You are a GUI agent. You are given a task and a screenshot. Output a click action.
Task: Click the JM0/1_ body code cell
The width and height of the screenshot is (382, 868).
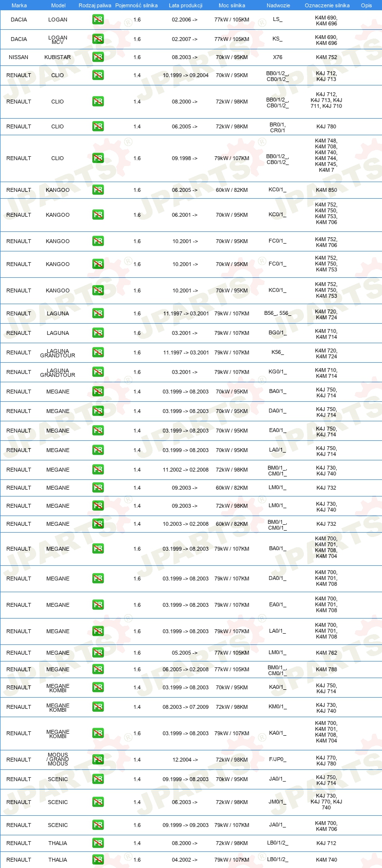pyautogui.click(x=277, y=802)
